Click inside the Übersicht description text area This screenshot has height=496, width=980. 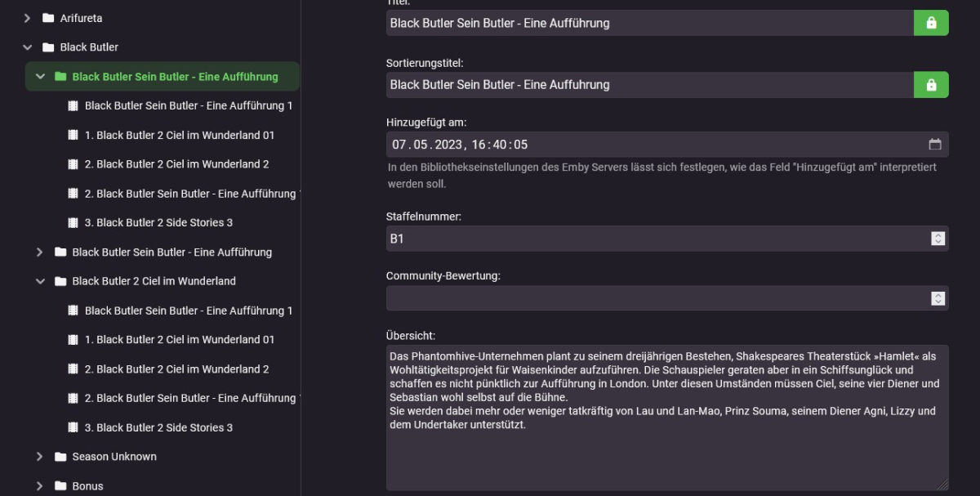[x=666, y=449]
